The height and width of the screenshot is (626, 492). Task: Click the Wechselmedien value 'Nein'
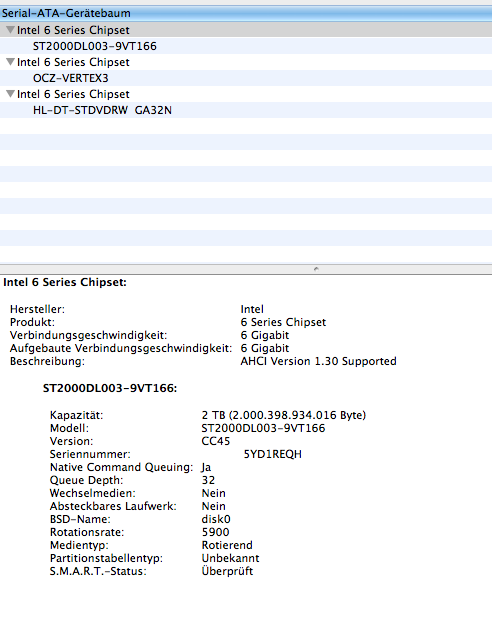[214, 493]
